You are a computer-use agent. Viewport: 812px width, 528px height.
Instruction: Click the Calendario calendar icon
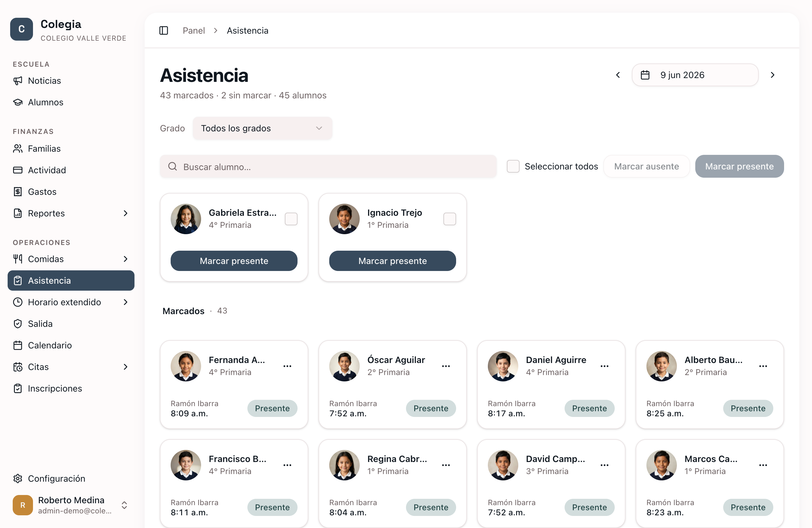[x=18, y=345]
